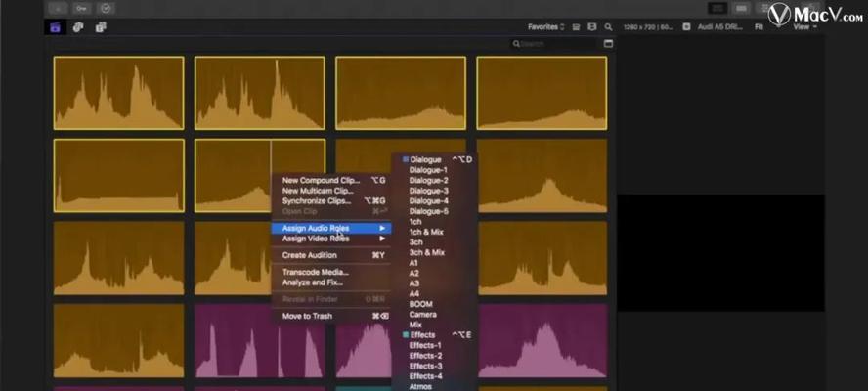Open the filter window icon beside Search
The width and height of the screenshot is (868, 391).
pos(608,44)
